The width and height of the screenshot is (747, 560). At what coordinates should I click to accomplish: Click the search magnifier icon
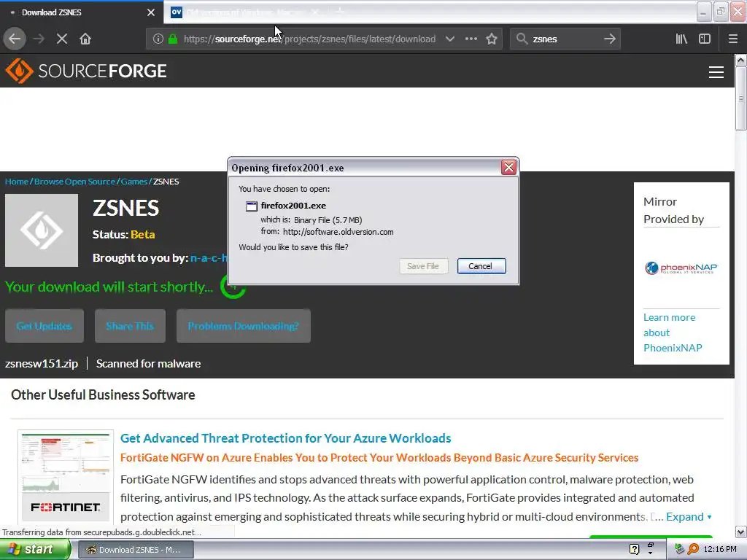tap(522, 39)
